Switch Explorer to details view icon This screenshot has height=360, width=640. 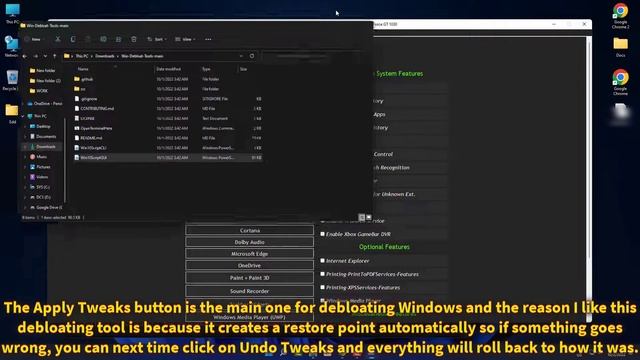[362, 218]
